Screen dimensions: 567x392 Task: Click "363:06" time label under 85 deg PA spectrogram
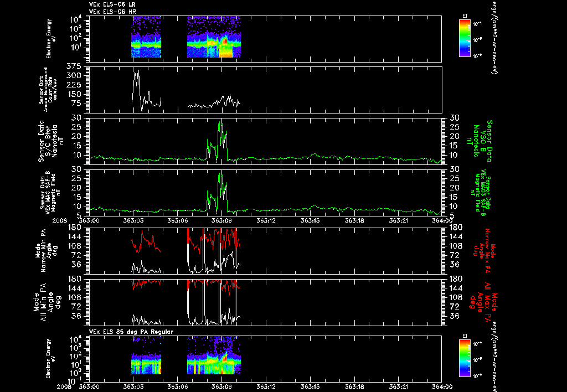pos(178,386)
